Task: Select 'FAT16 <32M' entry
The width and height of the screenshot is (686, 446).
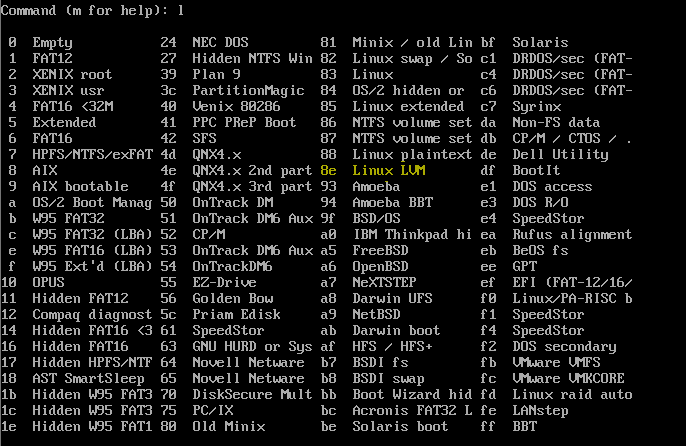Action: 73,106
